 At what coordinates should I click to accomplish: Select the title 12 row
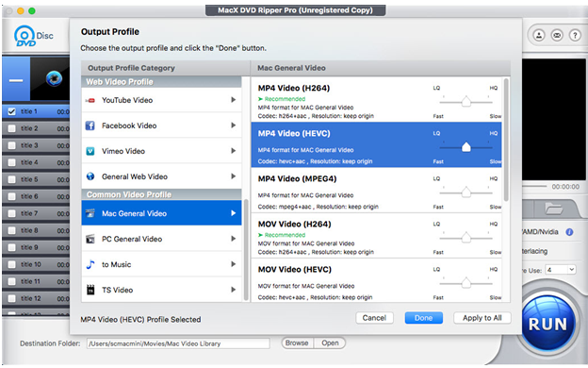coord(36,298)
